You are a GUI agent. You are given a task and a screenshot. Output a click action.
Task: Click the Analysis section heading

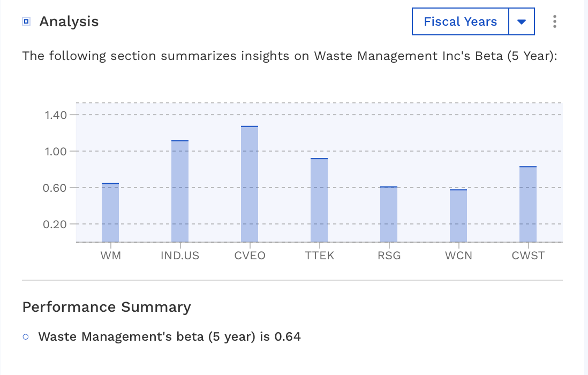pyautogui.click(x=69, y=21)
